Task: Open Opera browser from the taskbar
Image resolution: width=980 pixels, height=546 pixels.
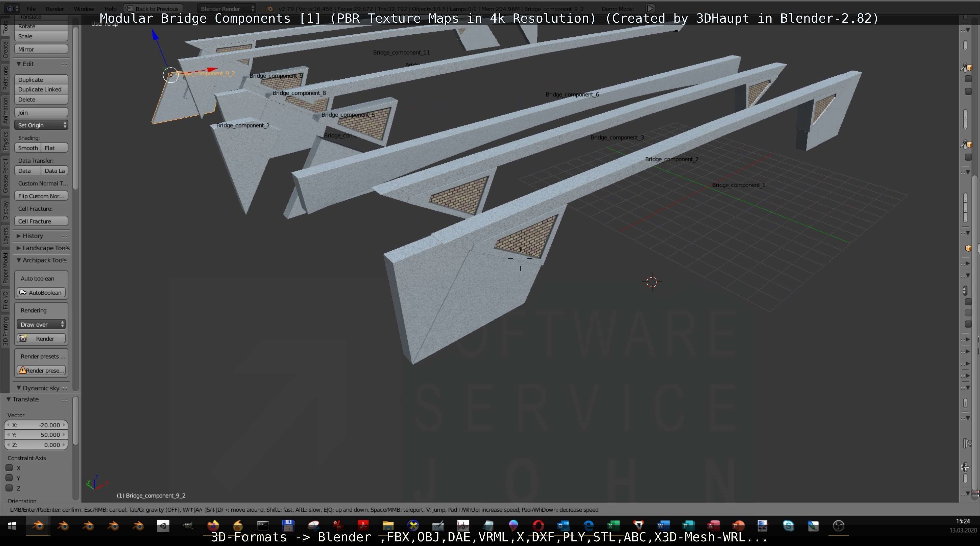Action: coord(538,526)
